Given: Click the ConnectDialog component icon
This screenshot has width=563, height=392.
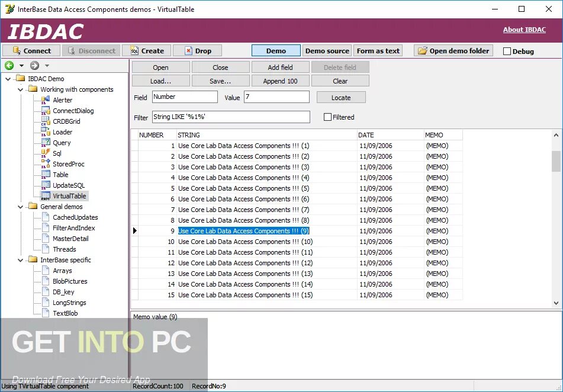Looking at the screenshot, I should pos(46,111).
